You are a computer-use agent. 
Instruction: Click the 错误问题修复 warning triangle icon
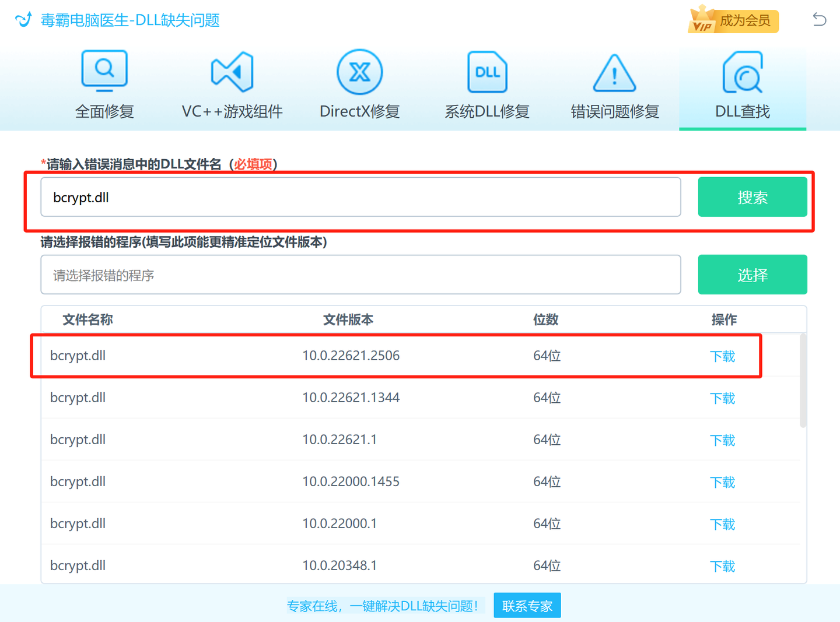click(614, 73)
